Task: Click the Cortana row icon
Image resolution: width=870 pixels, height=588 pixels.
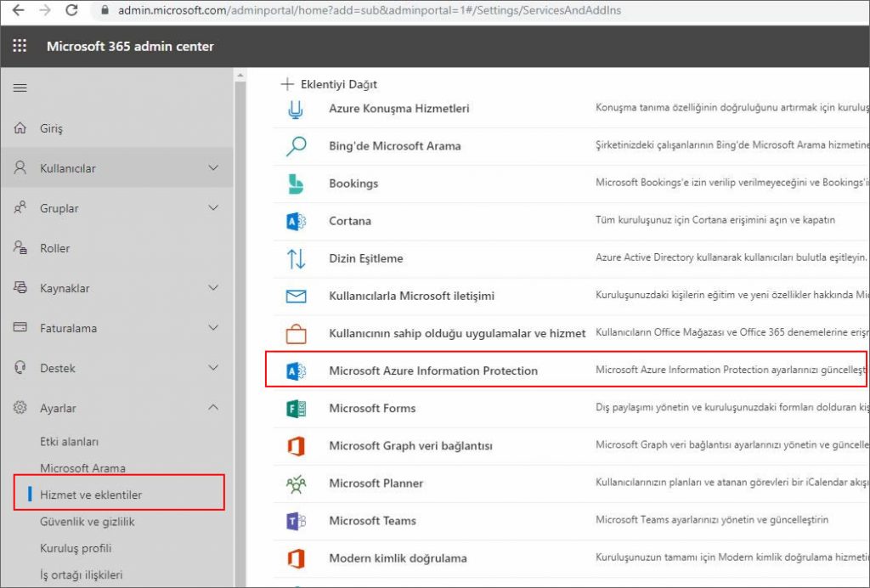Action: [x=296, y=221]
